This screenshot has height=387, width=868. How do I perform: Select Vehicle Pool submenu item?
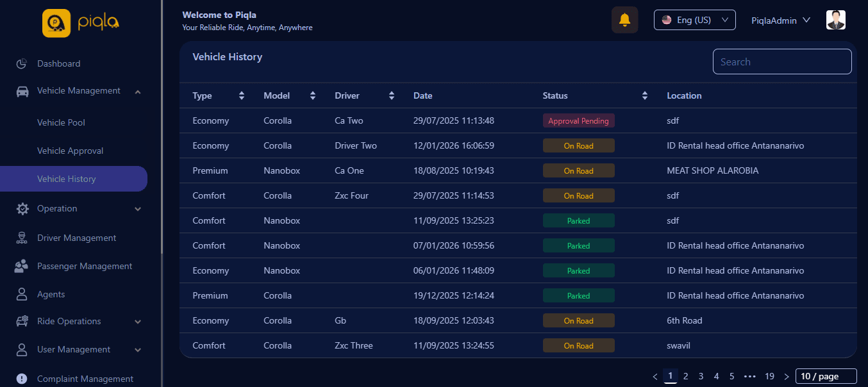pos(61,122)
